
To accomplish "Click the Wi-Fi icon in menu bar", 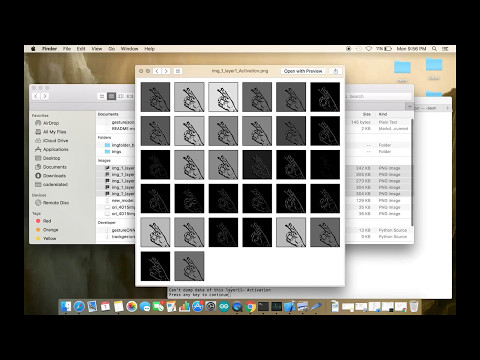I will [x=369, y=49].
